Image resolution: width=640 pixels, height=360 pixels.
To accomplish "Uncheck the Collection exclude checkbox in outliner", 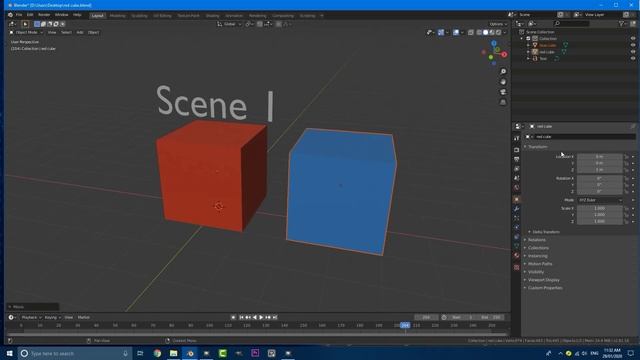I will 528,38.
